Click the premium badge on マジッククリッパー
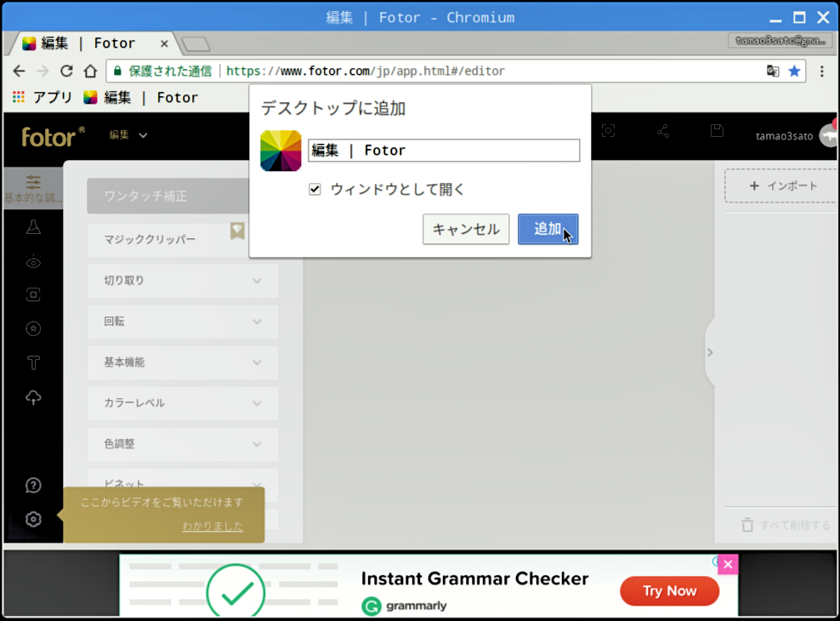The image size is (840, 621). [237, 231]
